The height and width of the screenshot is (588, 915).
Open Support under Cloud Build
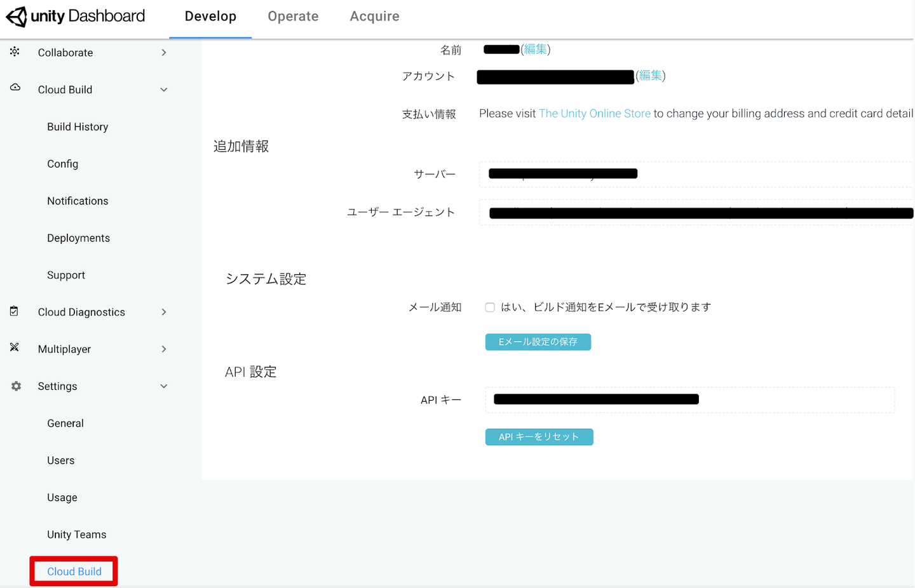click(x=66, y=276)
